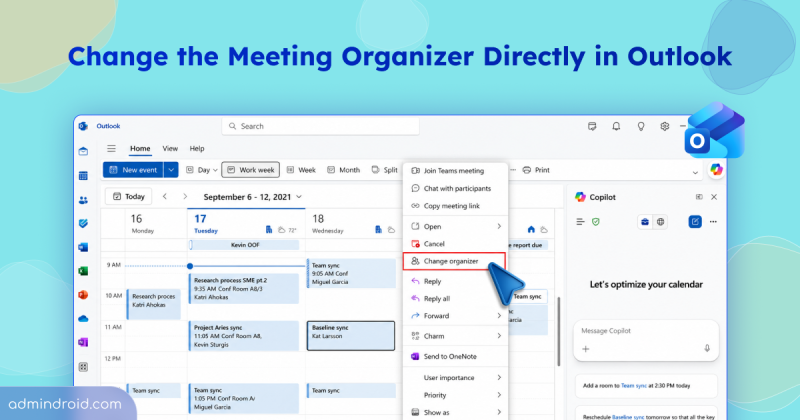Toggle Copilot work mode briefcase icon
The height and width of the screenshot is (420, 800).
point(645,221)
